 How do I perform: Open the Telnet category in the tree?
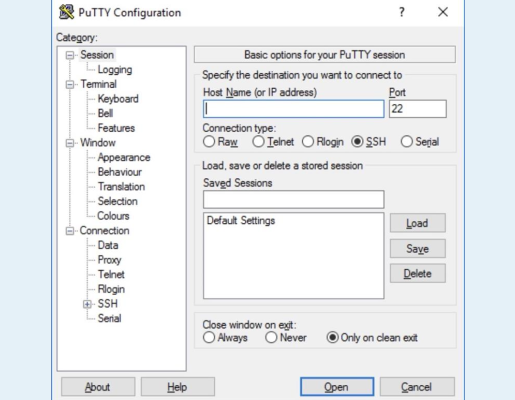[x=111, y=275]
